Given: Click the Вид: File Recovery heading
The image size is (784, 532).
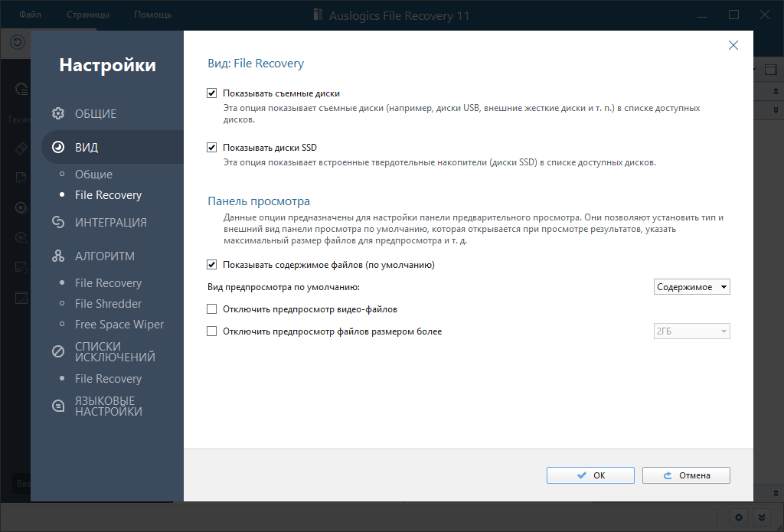Looking at the screenshot, I should 256,64.
